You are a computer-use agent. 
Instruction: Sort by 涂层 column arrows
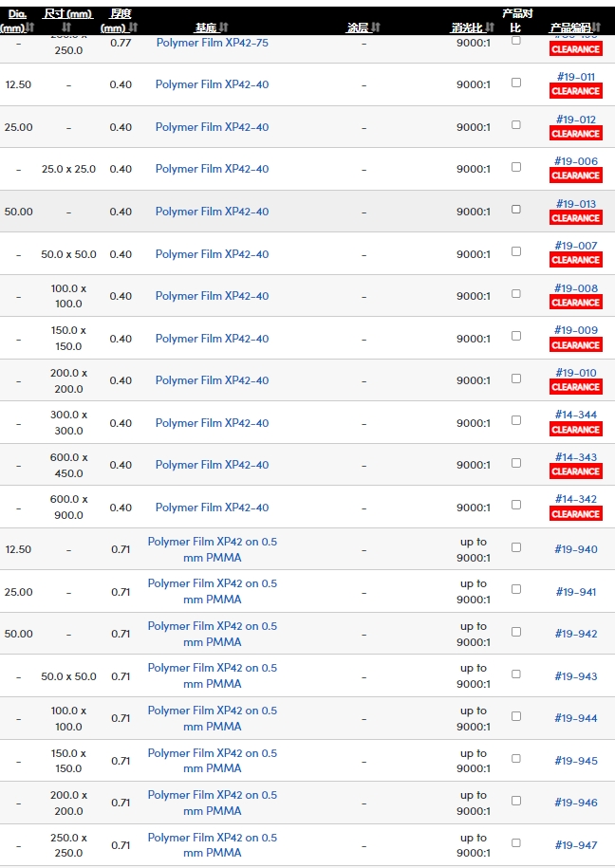(376, 28)
